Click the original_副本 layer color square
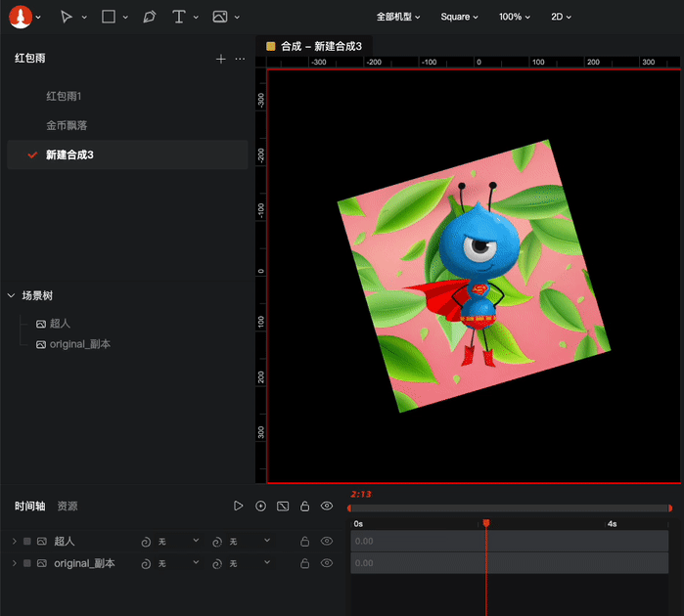Screen dimensions: 684x616 point(27,563)
